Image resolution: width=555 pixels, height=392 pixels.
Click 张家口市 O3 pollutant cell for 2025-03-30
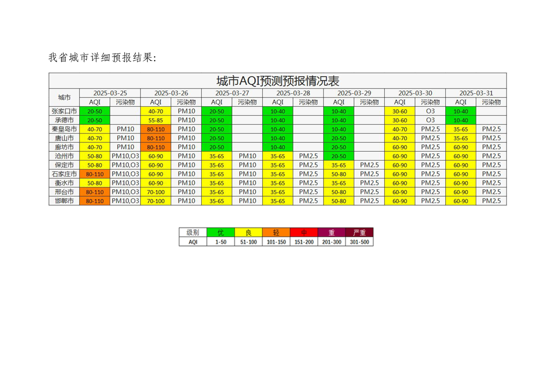(430, 111)
